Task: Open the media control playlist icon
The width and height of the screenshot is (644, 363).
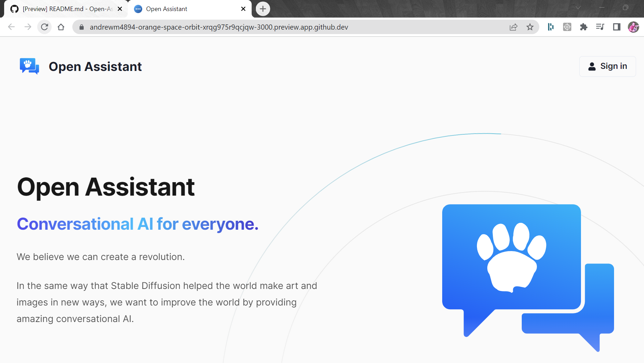Action: (600, 27)
